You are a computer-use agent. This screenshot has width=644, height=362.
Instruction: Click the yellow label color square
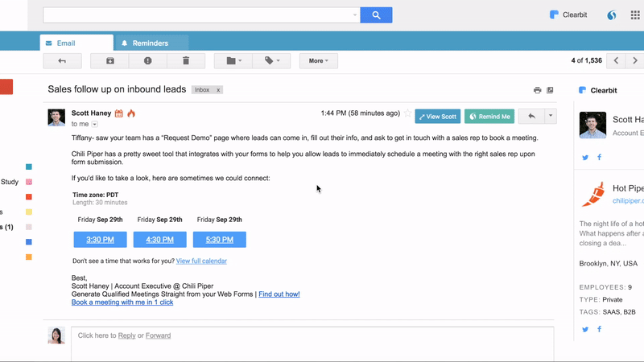tap(29, 212)
